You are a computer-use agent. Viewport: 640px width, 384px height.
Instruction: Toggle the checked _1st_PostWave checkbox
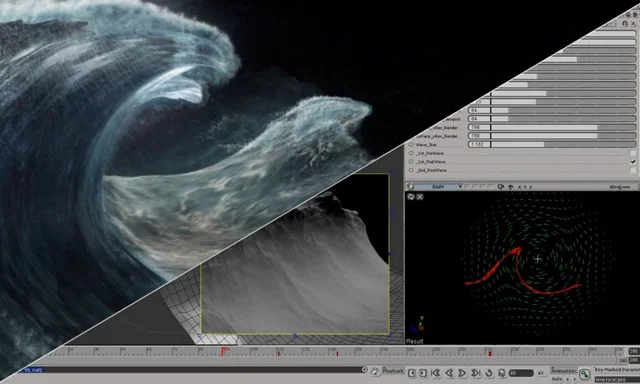pos(633,162)
